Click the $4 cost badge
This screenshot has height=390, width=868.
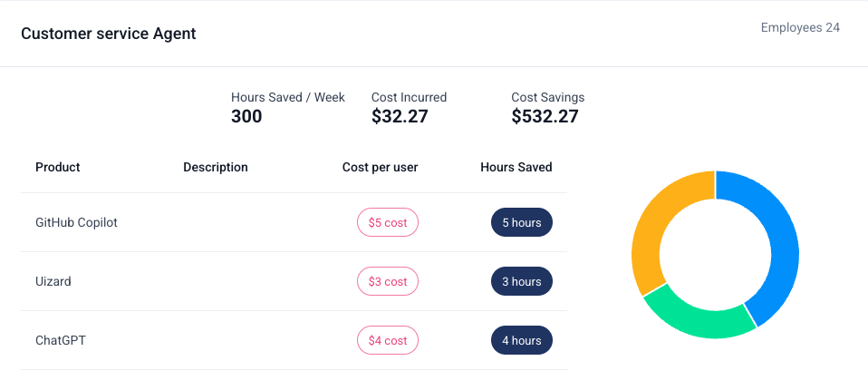(x=388, y=340)
